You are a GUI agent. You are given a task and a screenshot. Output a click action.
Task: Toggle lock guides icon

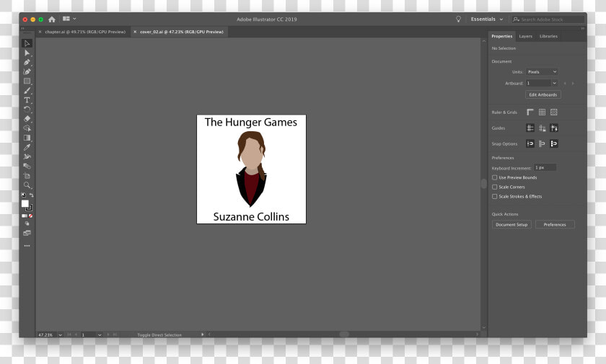point(543,128)
